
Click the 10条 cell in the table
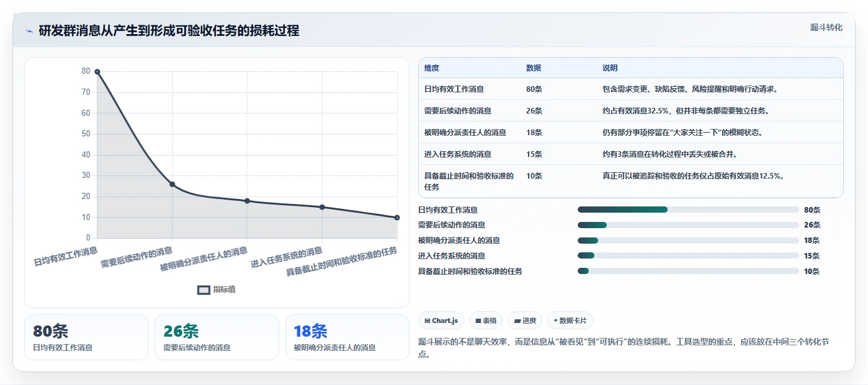[534, 176]
